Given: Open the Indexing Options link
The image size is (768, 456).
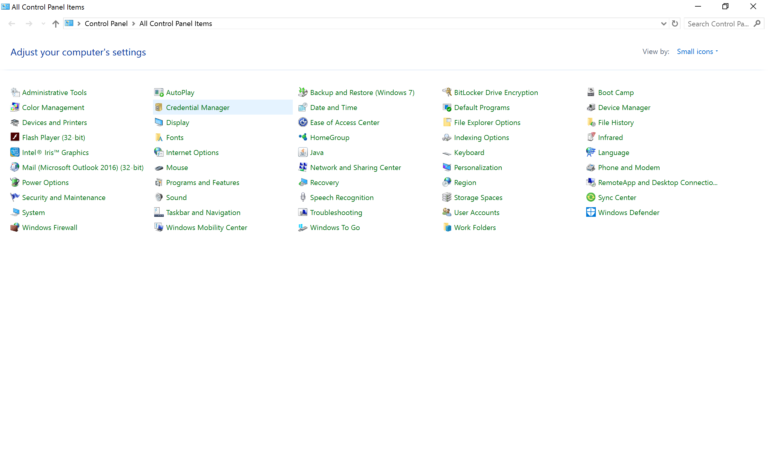Looking at the screenshot, I should pyautogui.click(x=481, y=138).
